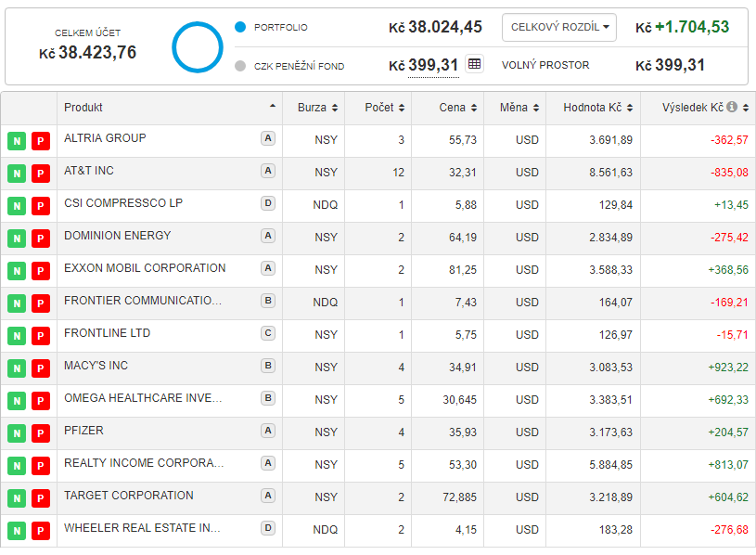Open the ALTRIA GROUP product link
Viewport: 756px width, 555px height.
(105, 138)
